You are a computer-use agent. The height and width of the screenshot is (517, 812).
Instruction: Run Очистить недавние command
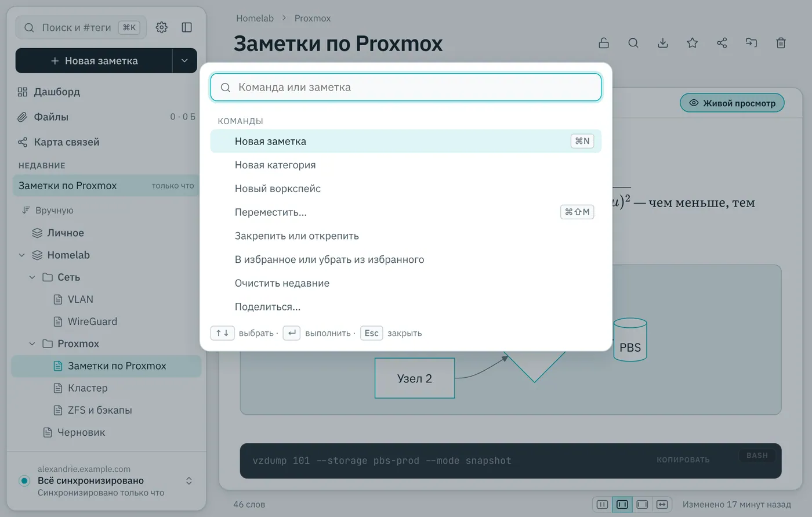[405, 283]
